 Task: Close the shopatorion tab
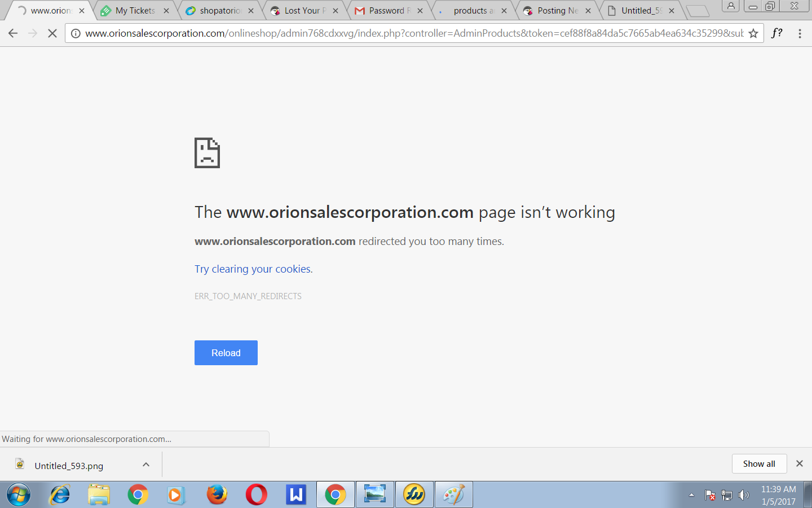coord(251,11)
